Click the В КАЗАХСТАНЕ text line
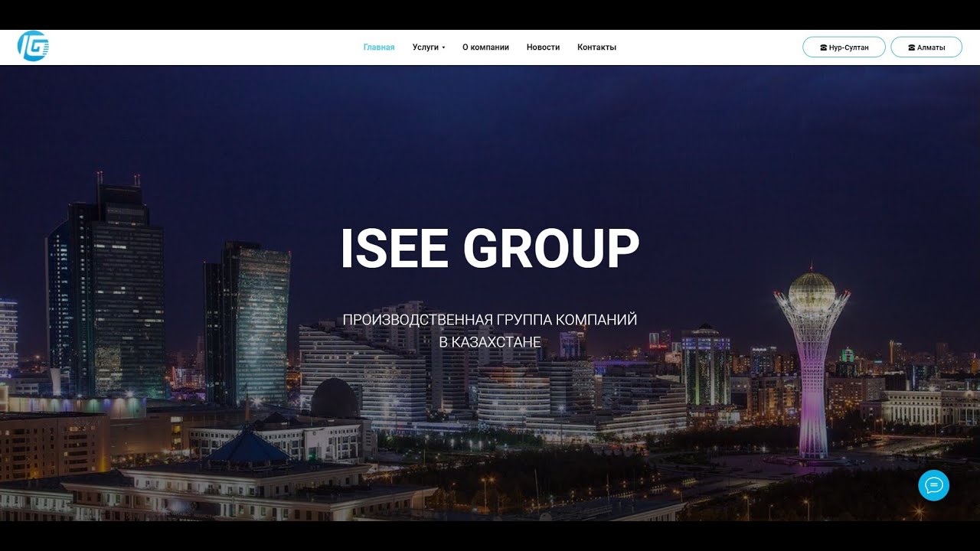The width and height of the screenshot is (980, 551). pos(490,342)
